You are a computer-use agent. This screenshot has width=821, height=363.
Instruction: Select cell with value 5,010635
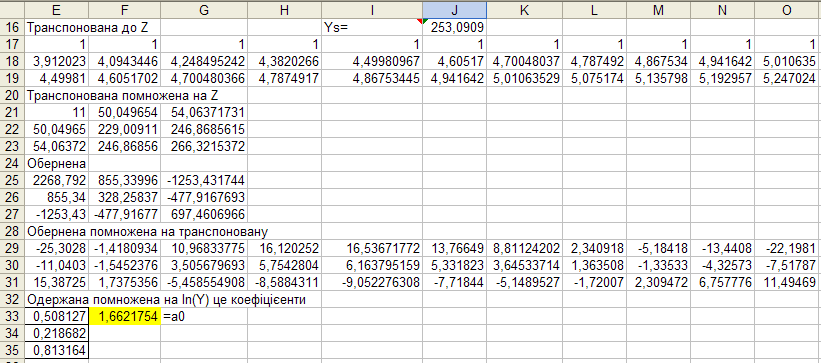(x=787, y=61)
